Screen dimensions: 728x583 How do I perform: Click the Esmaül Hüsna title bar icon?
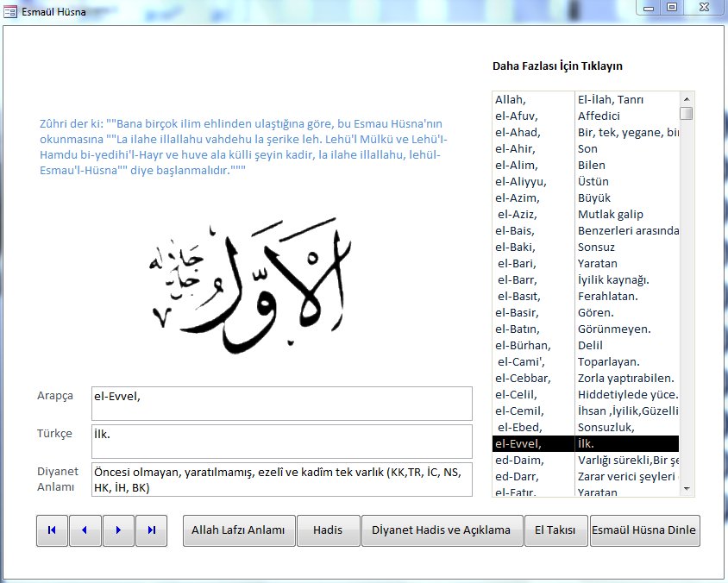(x=10, y=11)
